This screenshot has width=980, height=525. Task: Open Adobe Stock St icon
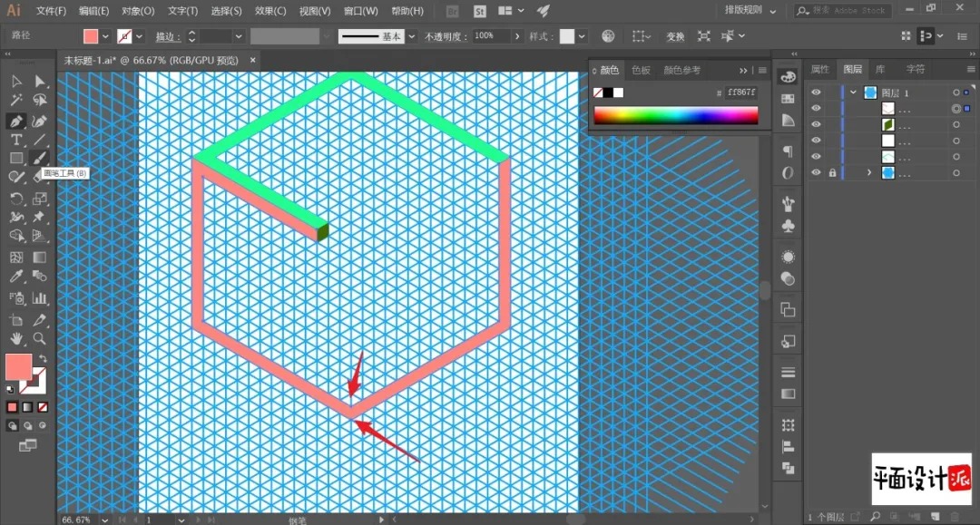(x=479, y=11)
